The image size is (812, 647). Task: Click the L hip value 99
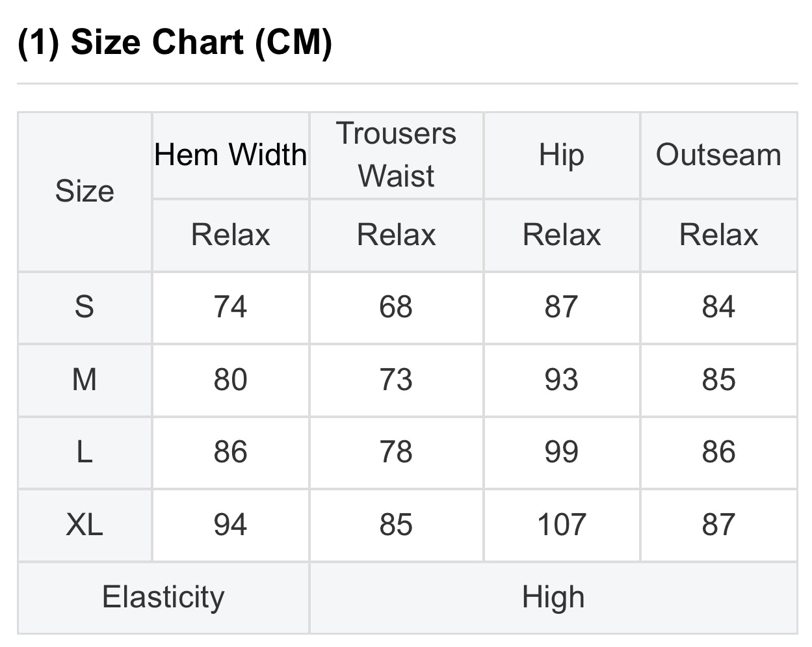pos(562,452)
